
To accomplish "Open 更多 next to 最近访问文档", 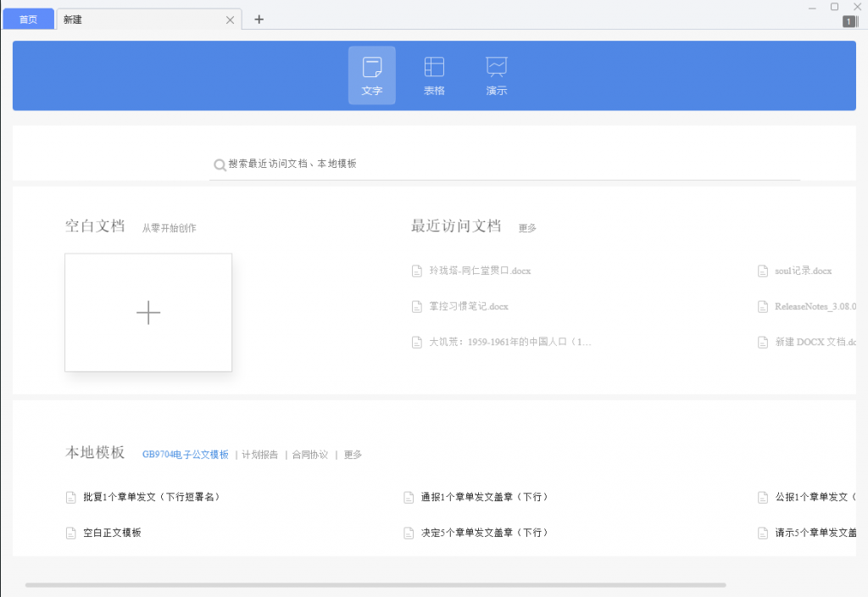I will pyautogui.click(x=527, y=227).
